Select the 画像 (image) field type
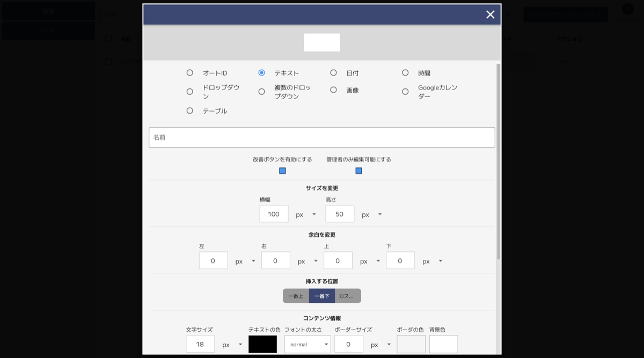This screenshot has width=644, height=358. coord(333,89)
